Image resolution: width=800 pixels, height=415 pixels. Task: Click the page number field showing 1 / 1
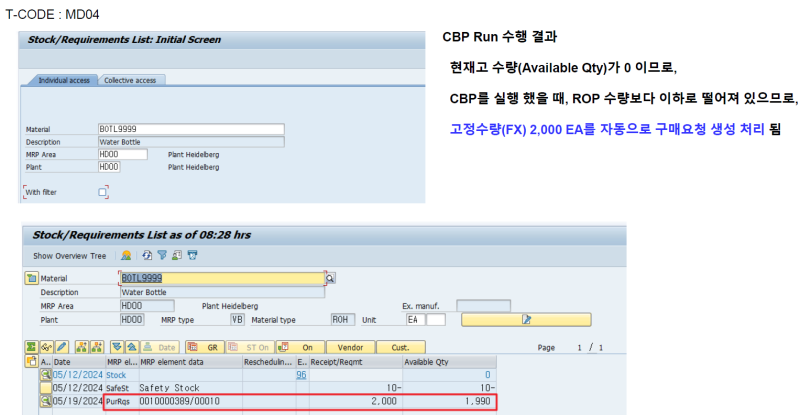coord(590,347)
